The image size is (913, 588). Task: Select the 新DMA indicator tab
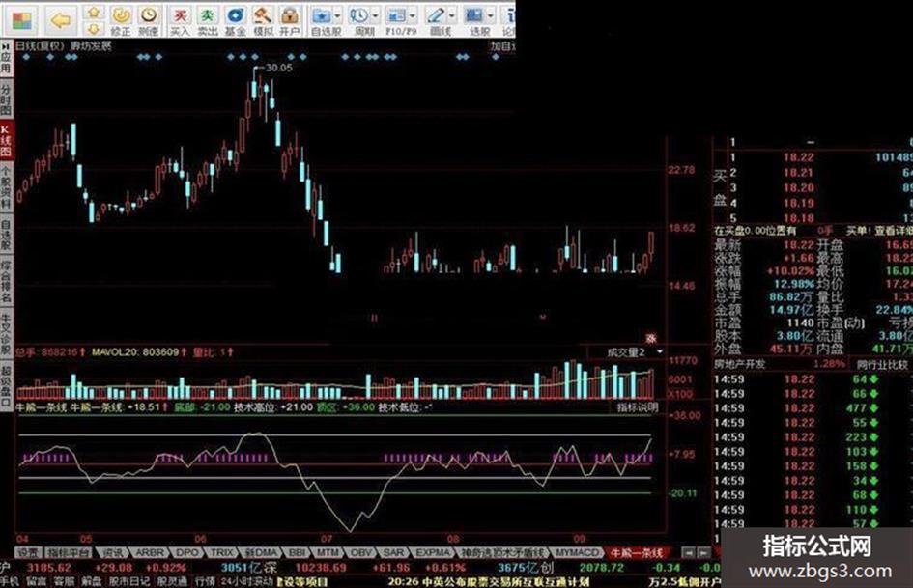[260, 552]
